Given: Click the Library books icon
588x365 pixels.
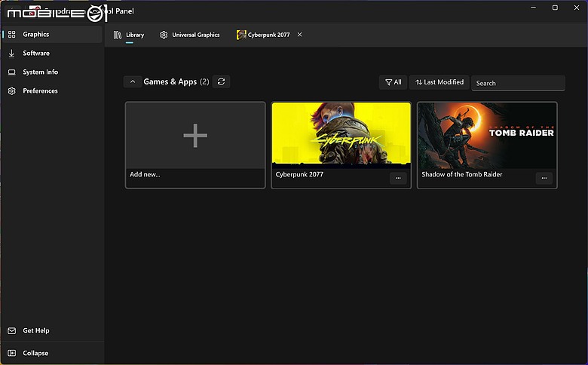Looking at the screenshot, I should pyautogui.click(x=118, y=35).
